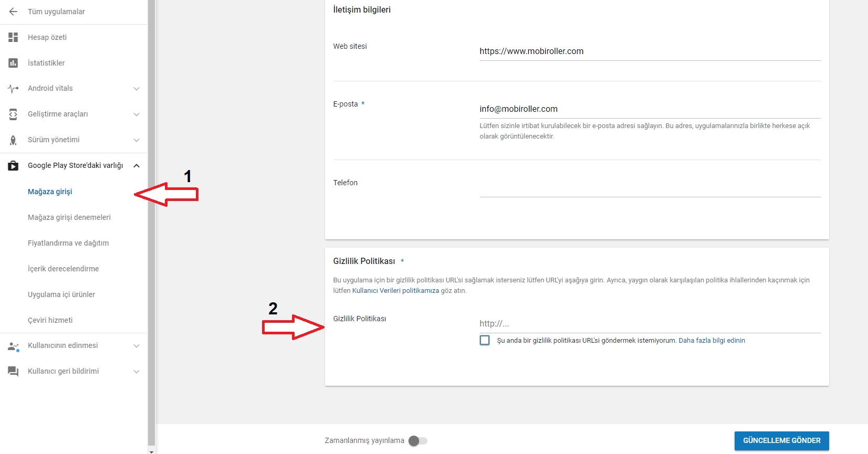Image resolution: width=868 pixels, height=454 pixels.
Task: Click the Kullanıcı geri bildirimi chat icon
Action: [13, 371]
